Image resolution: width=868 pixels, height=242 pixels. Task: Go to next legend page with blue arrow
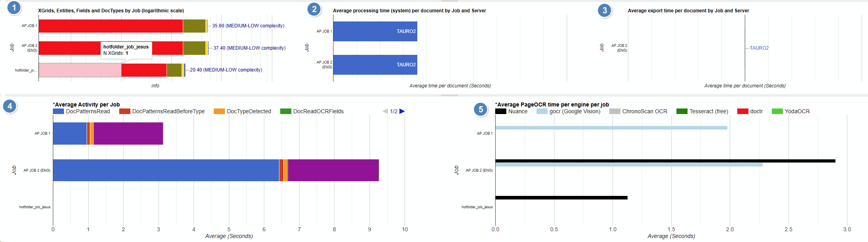point(402,111)
